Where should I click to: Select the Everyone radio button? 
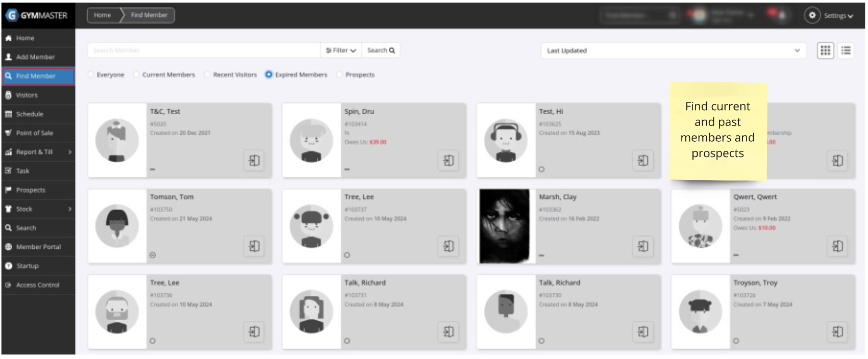pyautogui.click(x=91, y=74)
